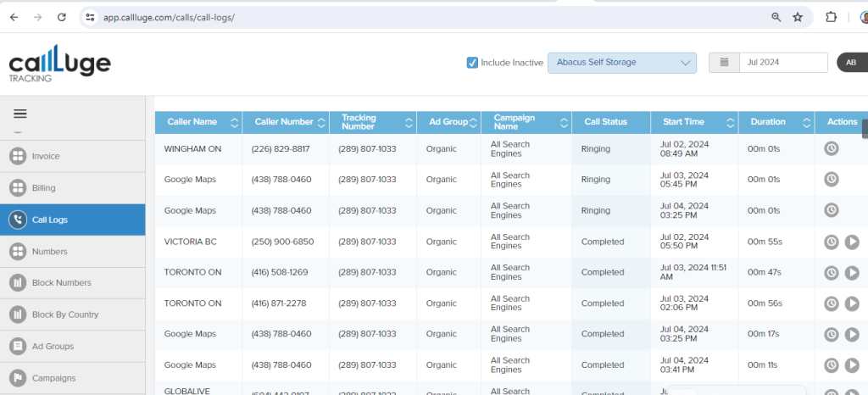
Task: Go to Campaigns sidebar item
Action: (53, 378)
